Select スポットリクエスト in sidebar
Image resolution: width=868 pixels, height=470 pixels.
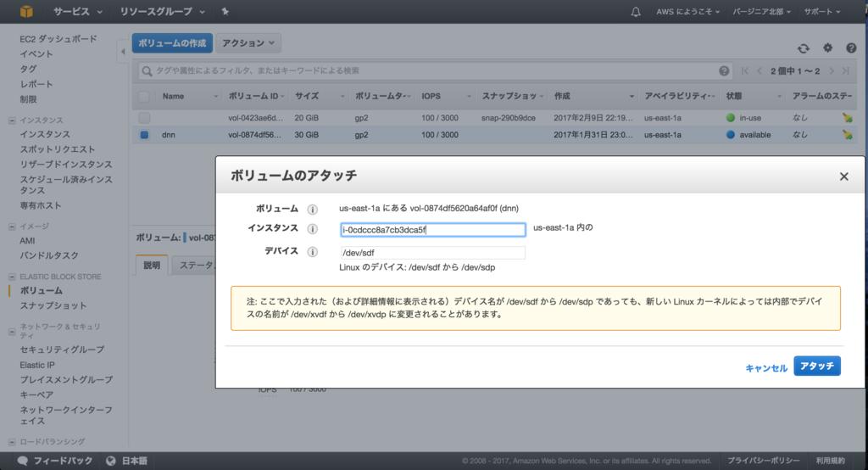click(x=58, y=149)
